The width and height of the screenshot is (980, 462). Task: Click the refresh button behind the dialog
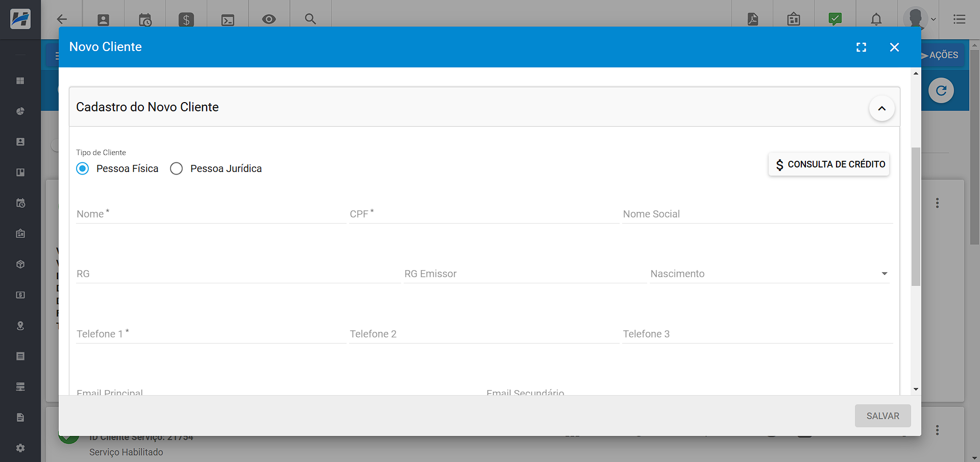[941, 91]
